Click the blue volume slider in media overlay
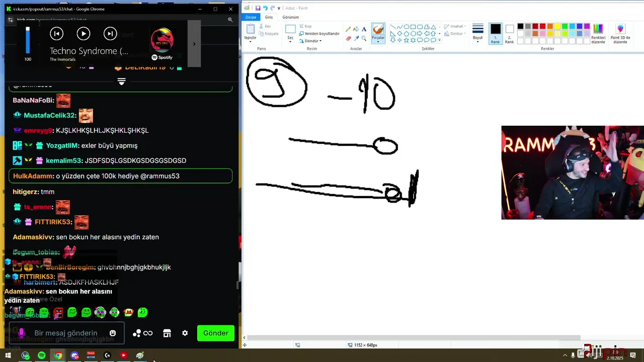Image resolution: width=644 pixels, height=362 pixels. click(28, 40)
